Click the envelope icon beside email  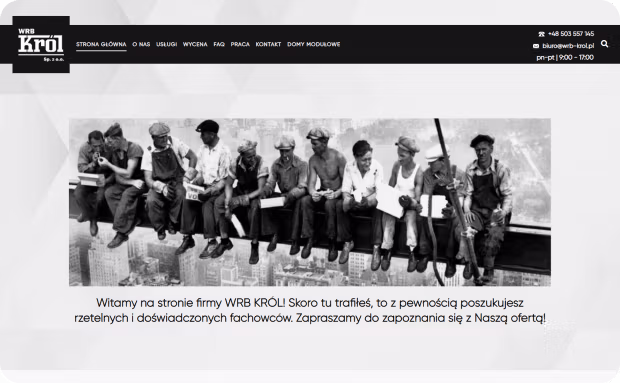pyautogui.click(x=536, y=46)
